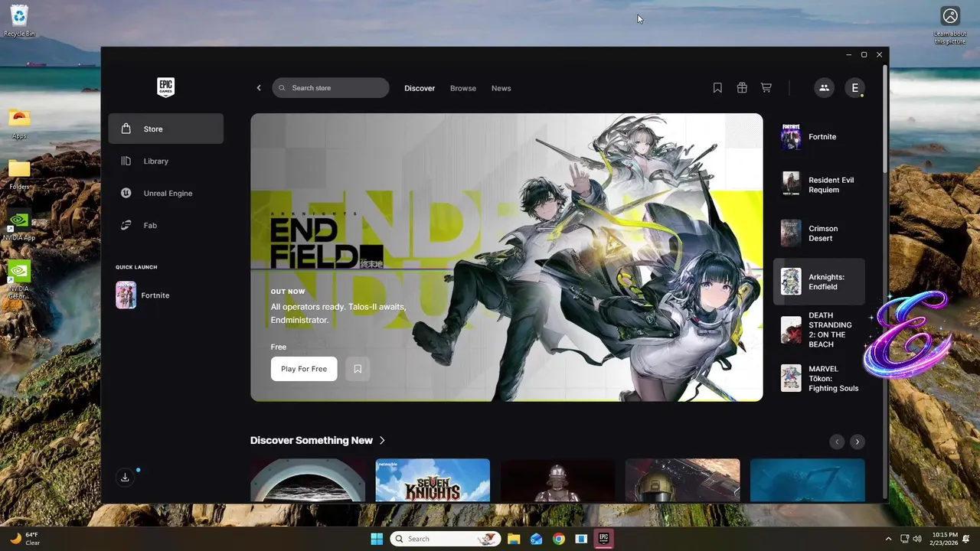This screenshot has width=980, height=551.
Task: Open the Folders desktop folder
Action: point(19,174)
